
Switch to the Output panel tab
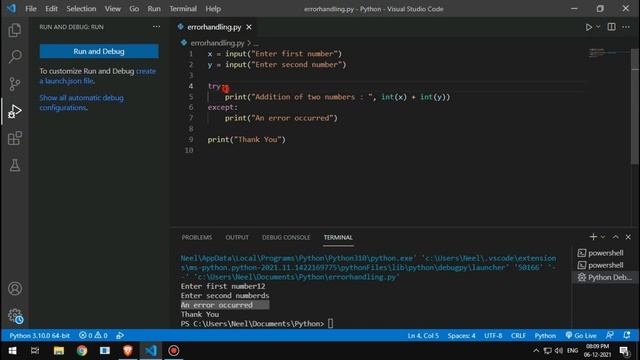click(237, 238)
